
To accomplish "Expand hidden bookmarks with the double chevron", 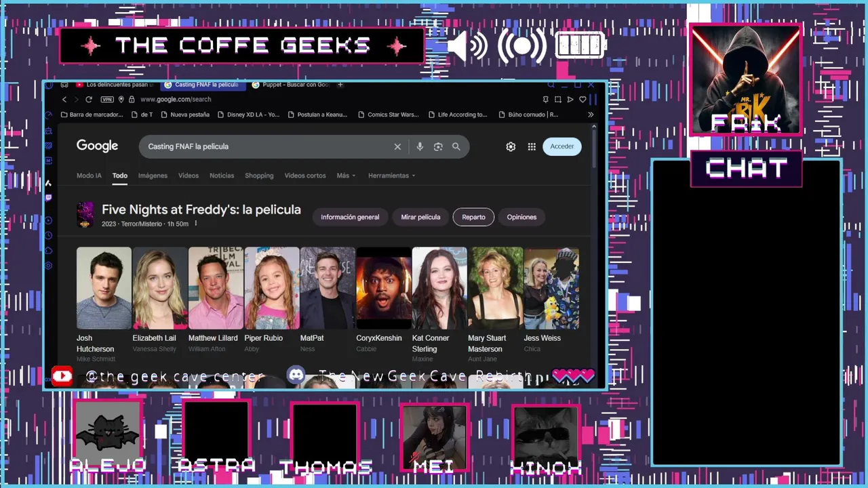I will point(591,115).
